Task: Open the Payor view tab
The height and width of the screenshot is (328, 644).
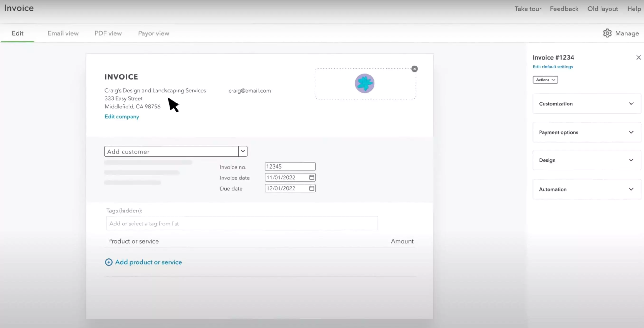Action: pos(153,33)
